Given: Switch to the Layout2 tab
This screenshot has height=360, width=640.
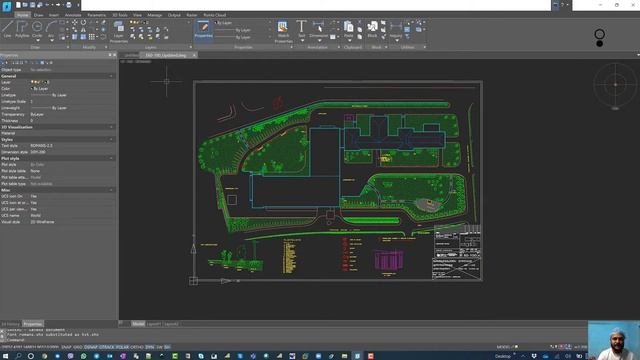Looking at the screenshot, I should click(x=171, y=324).
